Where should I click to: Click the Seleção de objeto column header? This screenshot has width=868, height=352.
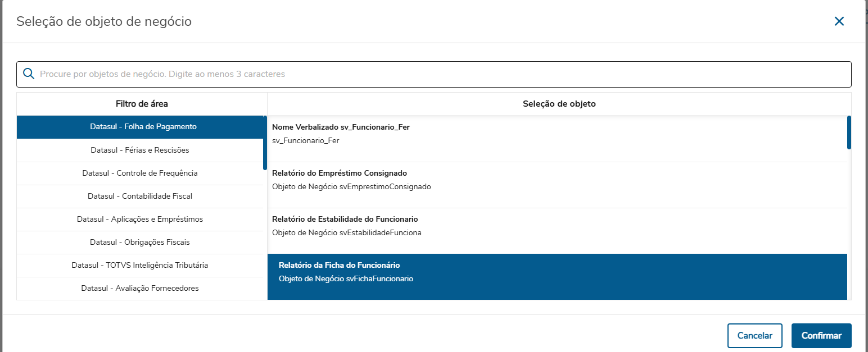pyautogui.click(x=559, y=104)
